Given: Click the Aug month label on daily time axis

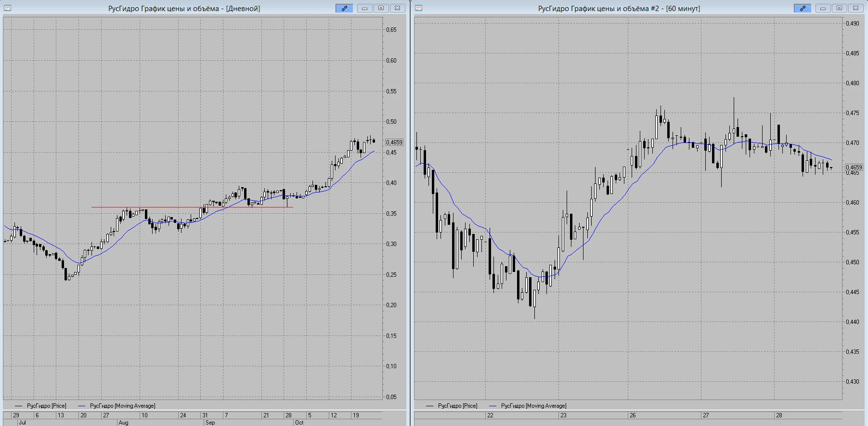Looking at the screenshot, I should pos(123,423).
